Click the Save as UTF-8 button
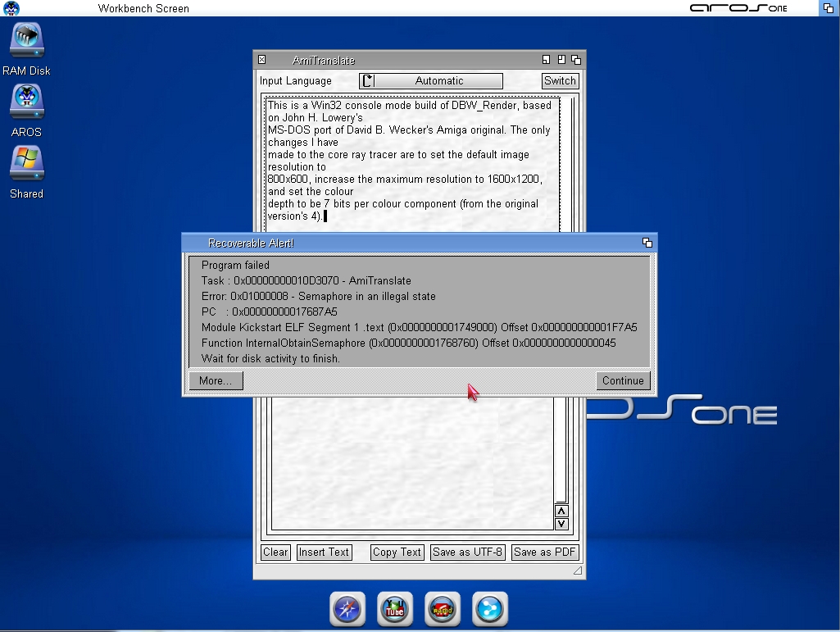This screenshot has width=840, height=632. (468, 552)
